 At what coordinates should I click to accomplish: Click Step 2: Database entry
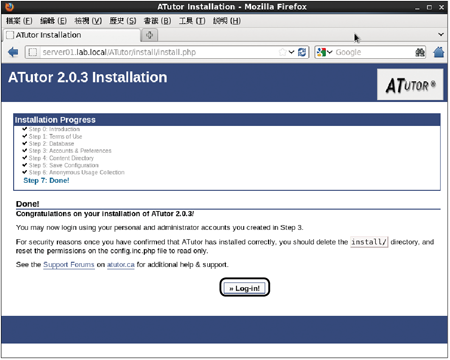[x=51, y=144]
